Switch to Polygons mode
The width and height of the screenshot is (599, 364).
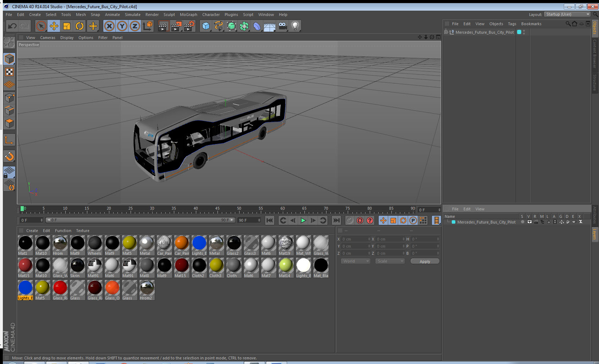point(9,123)
